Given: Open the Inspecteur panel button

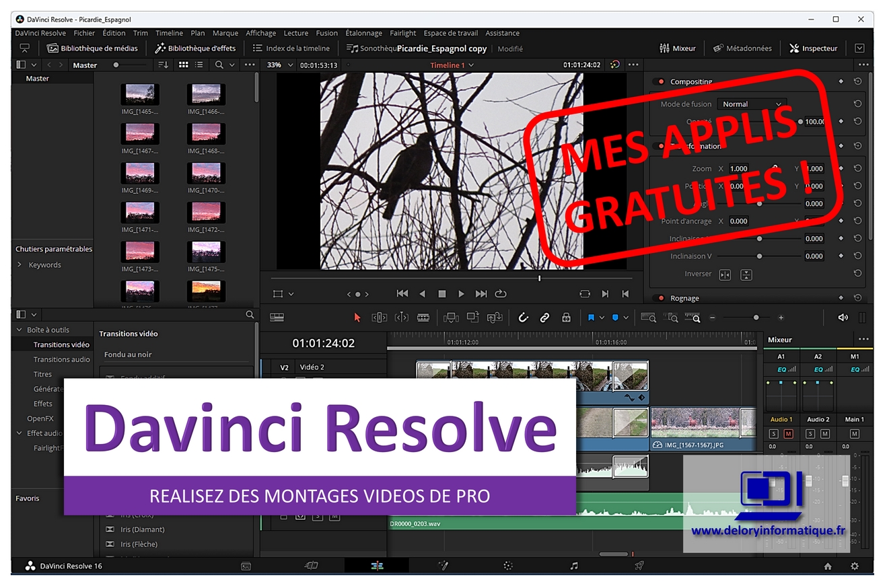Looking at the screenshot, I should point(814,48).
